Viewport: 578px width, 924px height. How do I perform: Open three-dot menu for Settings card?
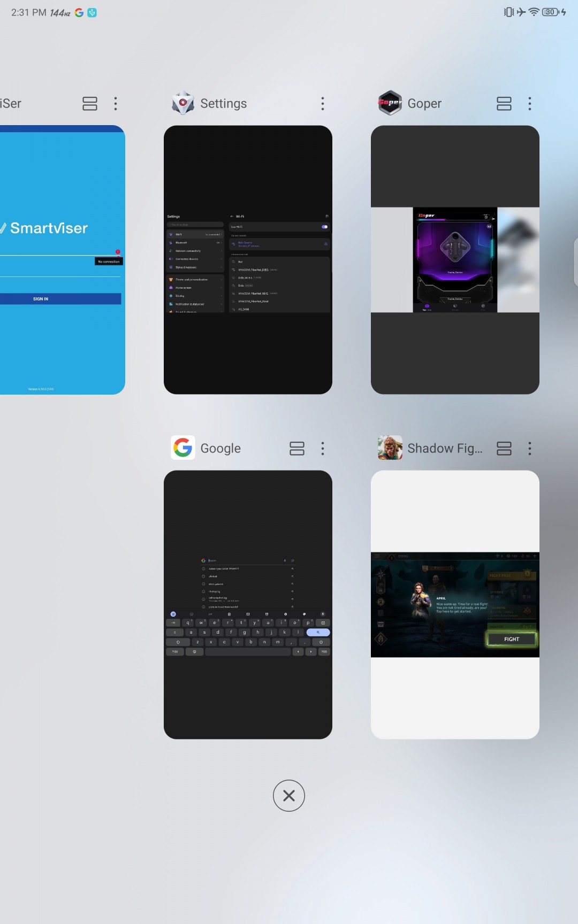[x=323, y=103]
